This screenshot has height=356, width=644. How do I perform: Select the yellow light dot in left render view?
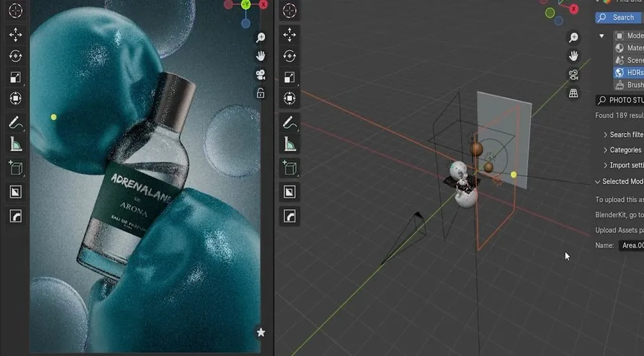tap(54, 117)
